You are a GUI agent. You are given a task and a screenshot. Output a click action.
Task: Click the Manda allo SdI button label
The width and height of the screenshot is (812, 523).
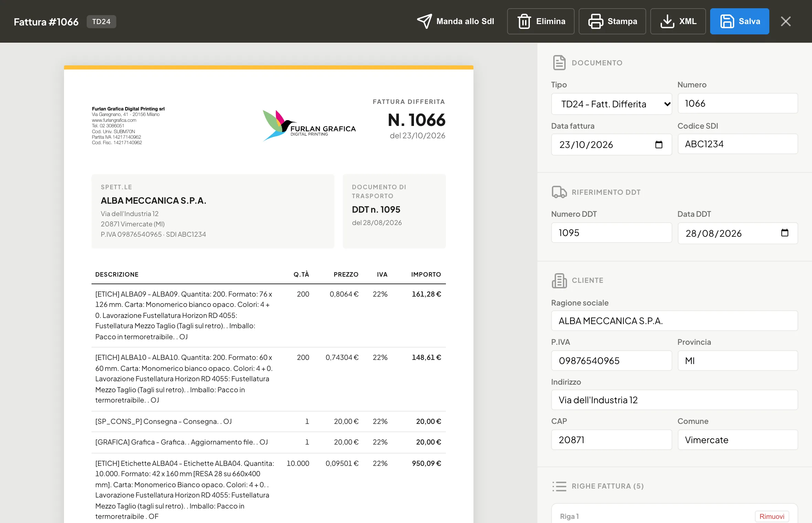click(x=465, y=21)
